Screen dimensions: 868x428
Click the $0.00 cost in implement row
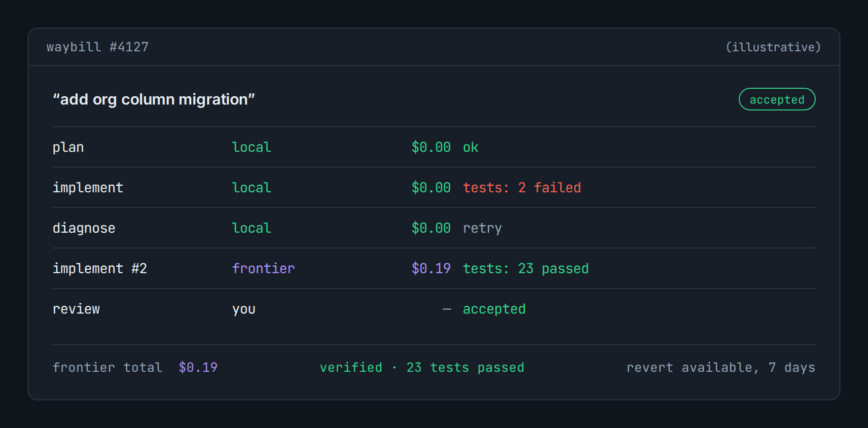431,188
